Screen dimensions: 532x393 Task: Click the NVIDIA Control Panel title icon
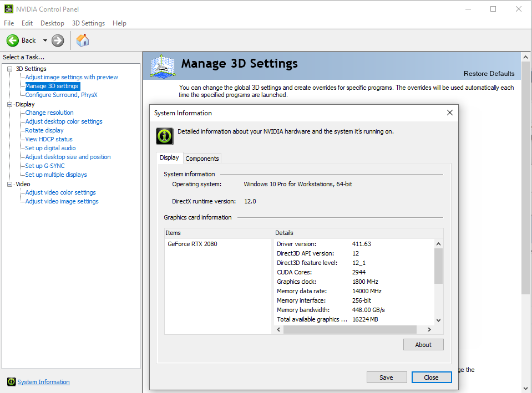pyautogui.click(x=9, y=9)
